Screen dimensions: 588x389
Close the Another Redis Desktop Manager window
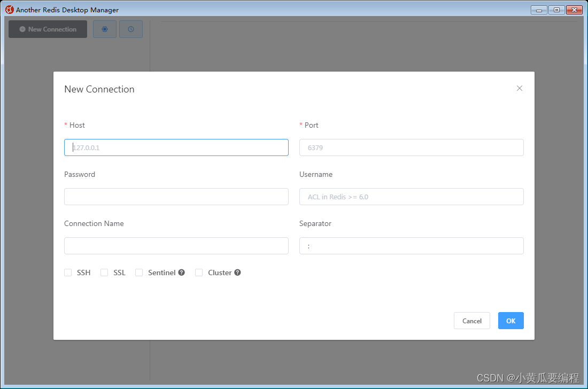[574, 10]
